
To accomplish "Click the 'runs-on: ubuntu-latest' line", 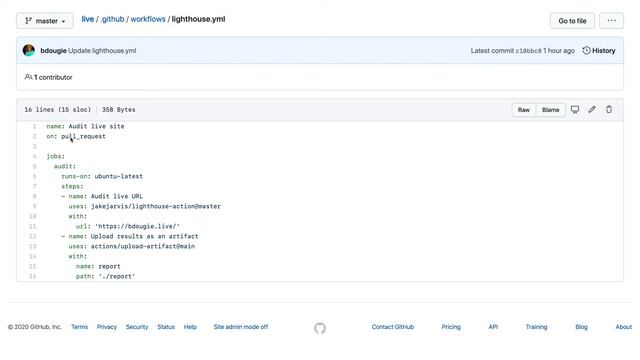I will click(102, 176).
